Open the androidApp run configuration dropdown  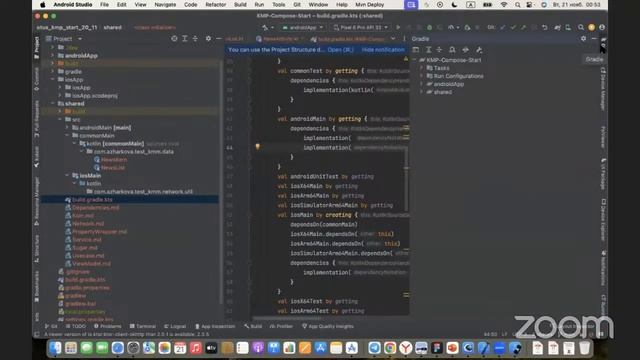pos(302,27)
